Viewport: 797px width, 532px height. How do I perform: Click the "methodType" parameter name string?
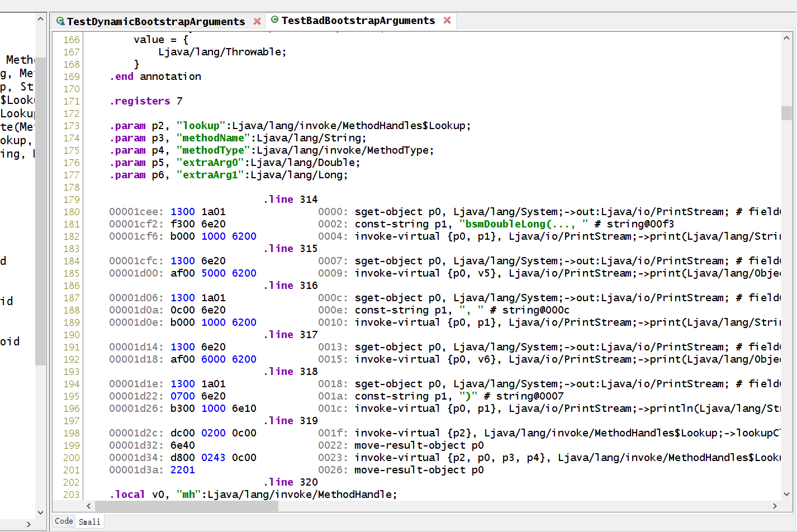click(214, 150)
